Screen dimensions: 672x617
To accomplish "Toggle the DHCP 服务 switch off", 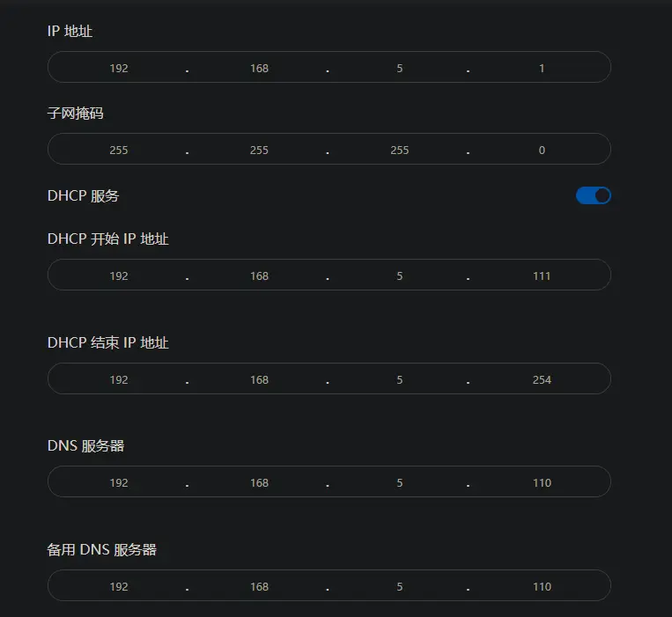I will 593,195.
